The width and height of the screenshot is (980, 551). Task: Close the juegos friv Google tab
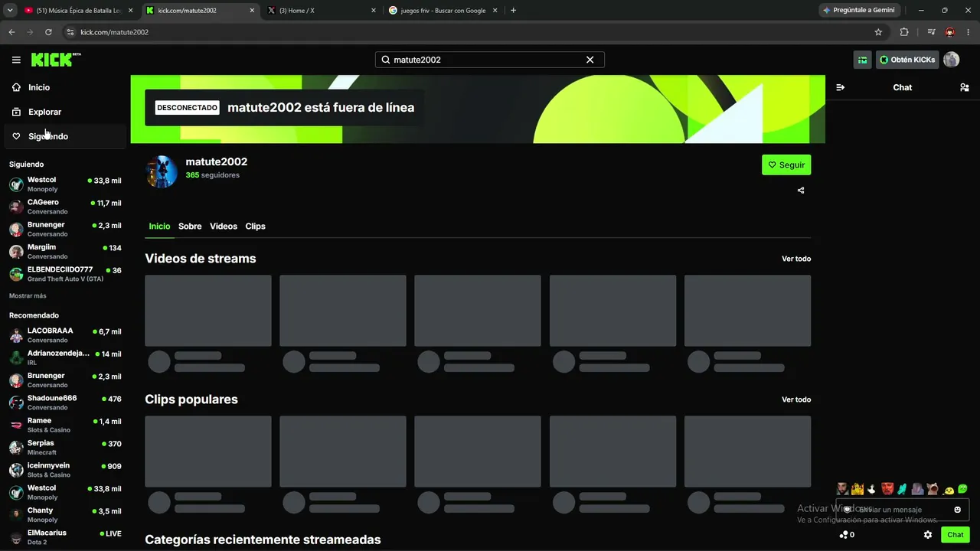(495, 11)
